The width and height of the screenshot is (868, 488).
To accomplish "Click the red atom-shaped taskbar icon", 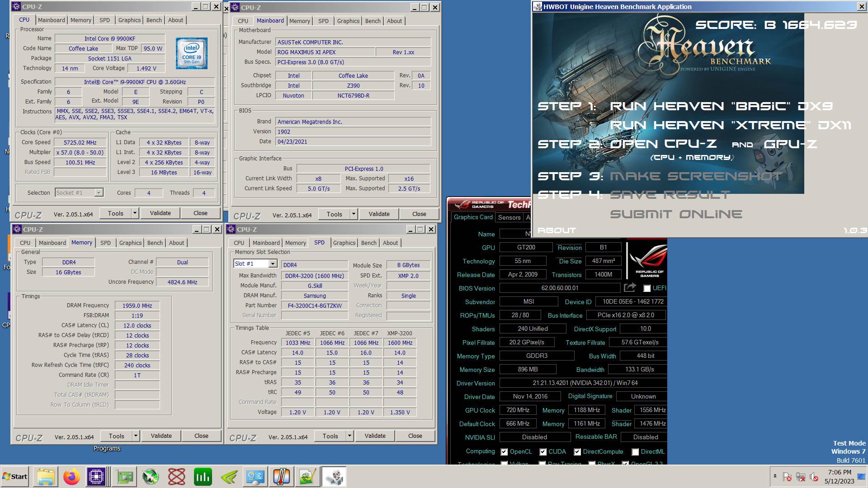I will 177,477.
